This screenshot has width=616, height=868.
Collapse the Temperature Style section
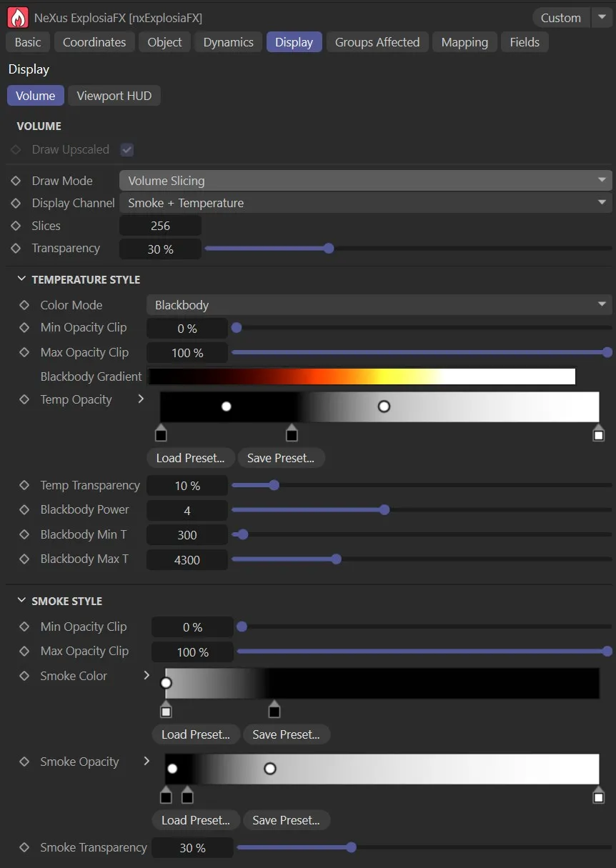[x=21, y=279]
